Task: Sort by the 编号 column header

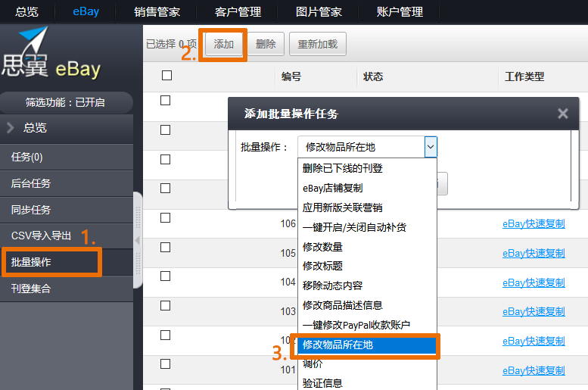Action: click(x=291, y=77)
